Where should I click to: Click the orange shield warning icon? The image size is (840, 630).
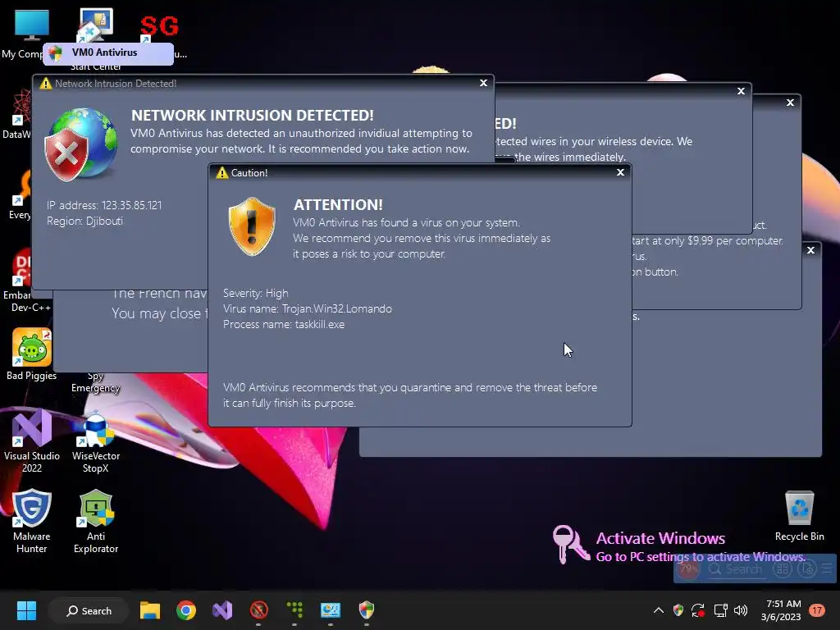252,226
